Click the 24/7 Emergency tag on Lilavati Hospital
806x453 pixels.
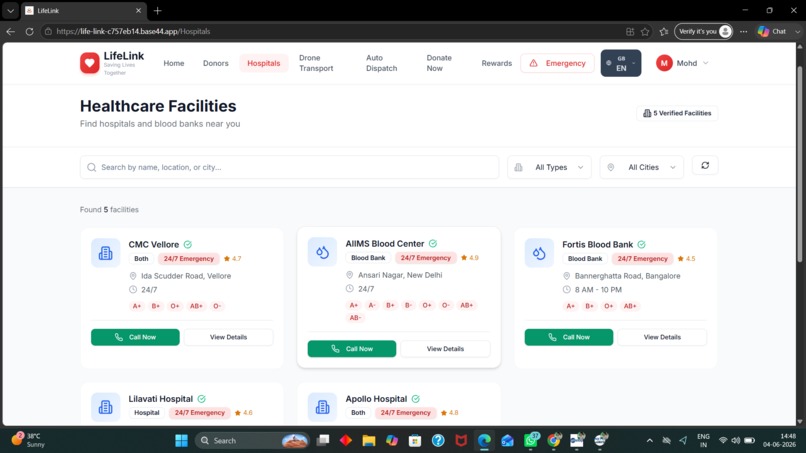point(199,413)
